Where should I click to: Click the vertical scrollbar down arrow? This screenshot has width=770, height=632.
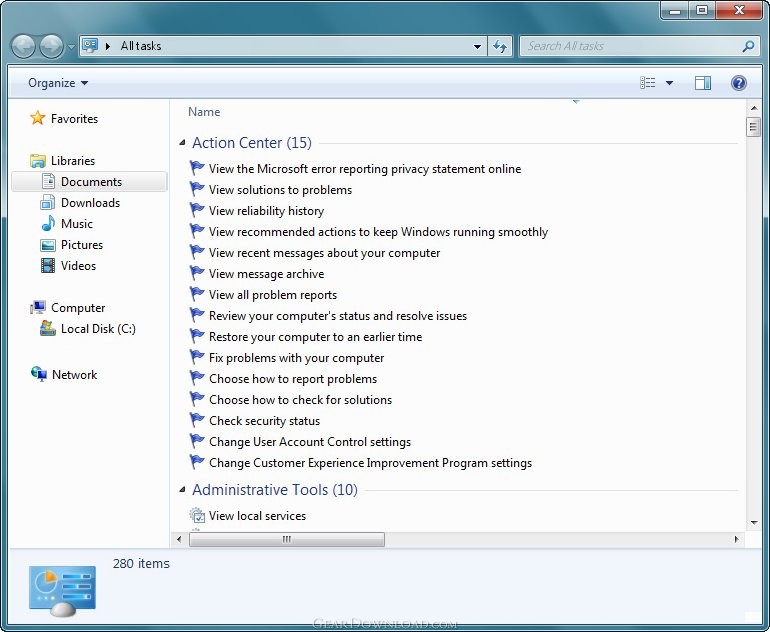point(753,522)
